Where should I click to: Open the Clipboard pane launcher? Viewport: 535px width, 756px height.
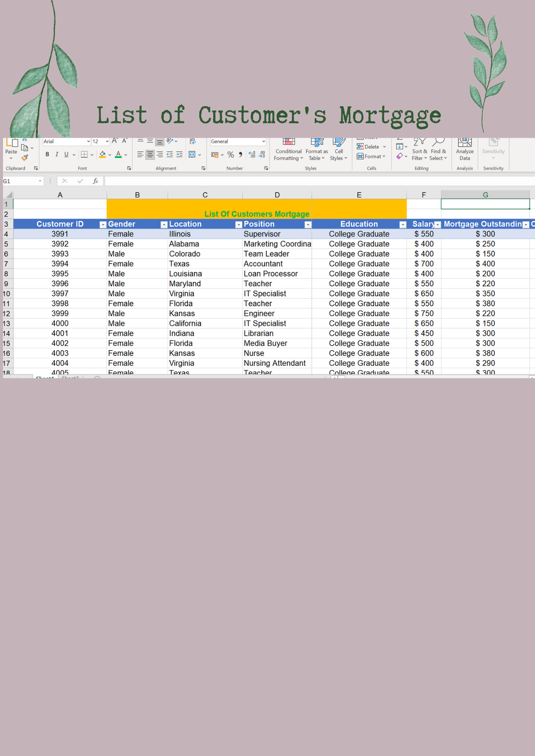tap(36, 168)
